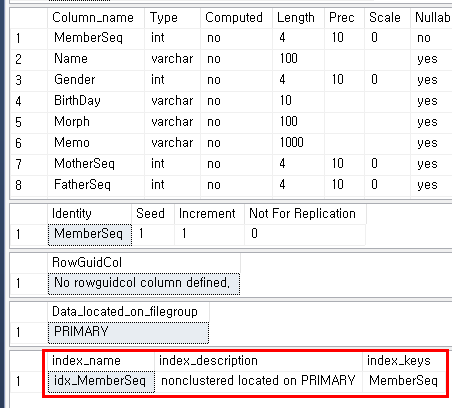
Task: Click the RowGuidCol header
Action: pyautogui.click(x=144, y=263)
